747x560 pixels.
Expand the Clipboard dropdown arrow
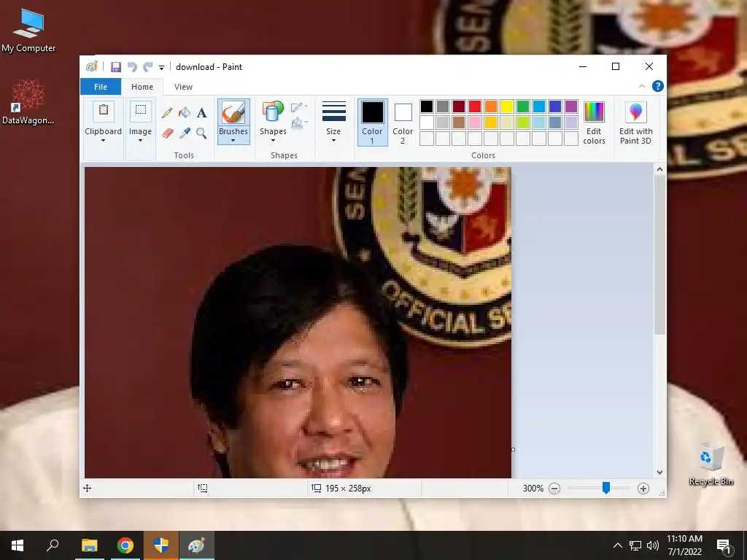point(104,141)
